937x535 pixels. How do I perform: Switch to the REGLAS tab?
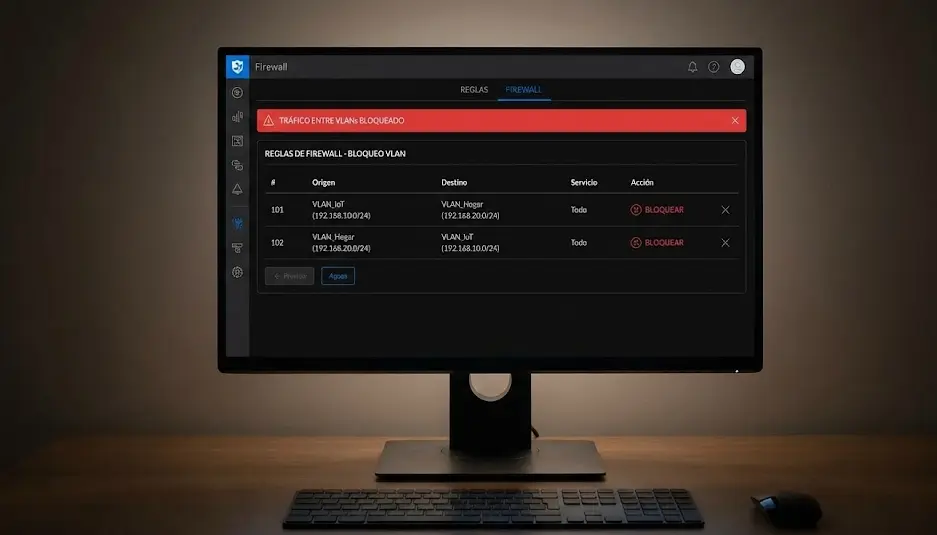click(474, 90)
